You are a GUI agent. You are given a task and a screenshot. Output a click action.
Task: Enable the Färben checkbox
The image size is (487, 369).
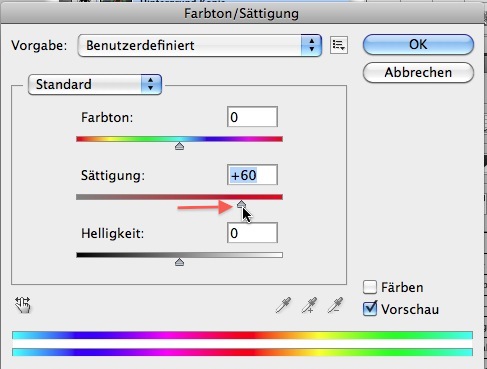click(x=370, y=287)
